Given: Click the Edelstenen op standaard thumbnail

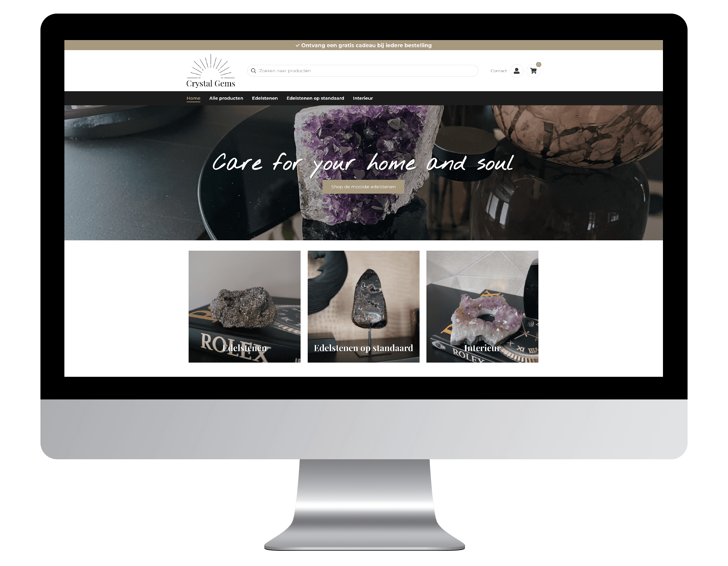Looking at the screenshot, I should [363, 306].
